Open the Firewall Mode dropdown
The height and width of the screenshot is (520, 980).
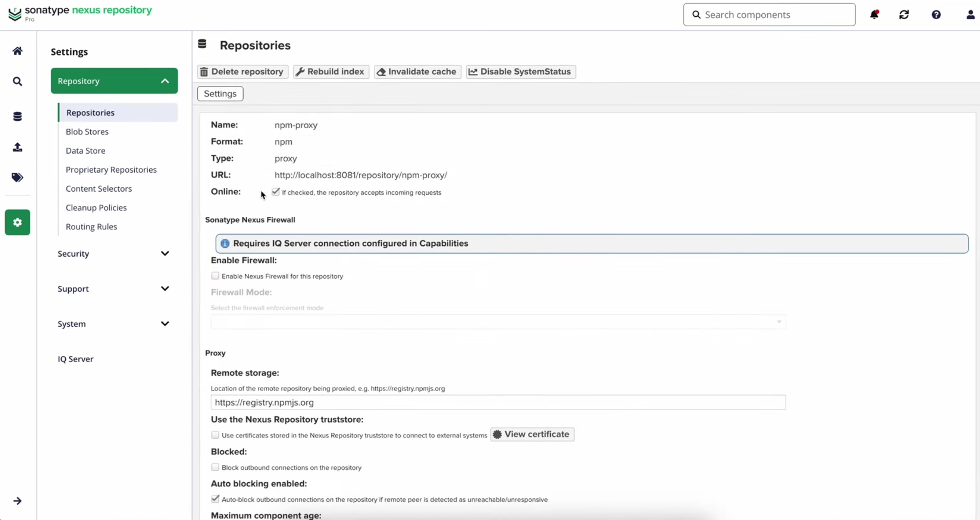tap(498, 322)
